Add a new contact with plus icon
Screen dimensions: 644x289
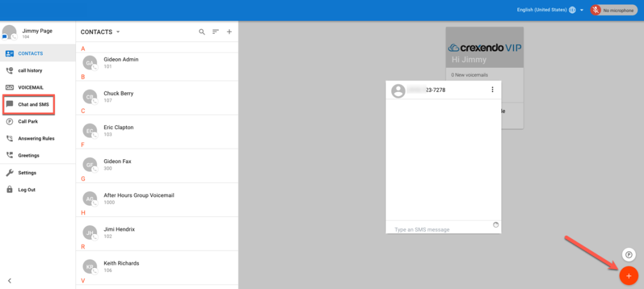point(230,32)
